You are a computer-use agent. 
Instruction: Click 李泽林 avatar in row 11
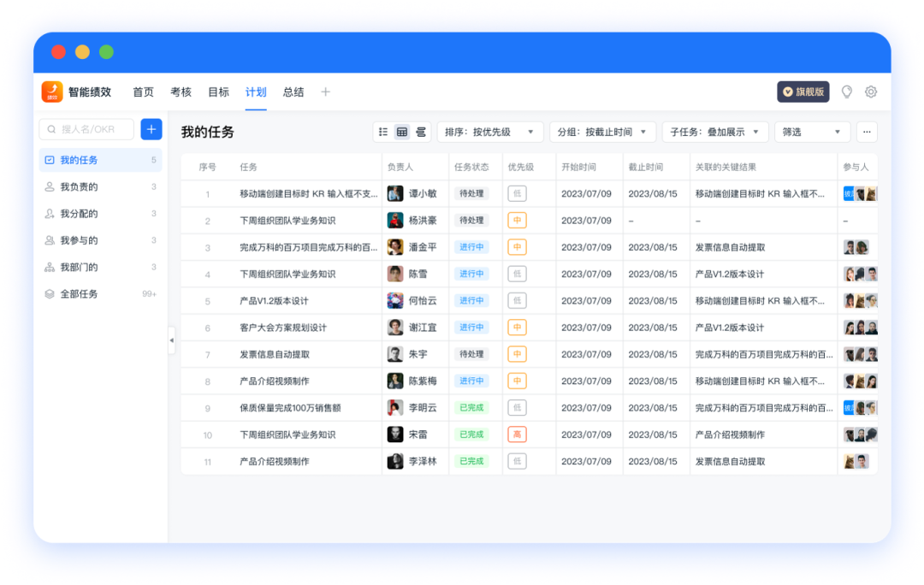394,461
